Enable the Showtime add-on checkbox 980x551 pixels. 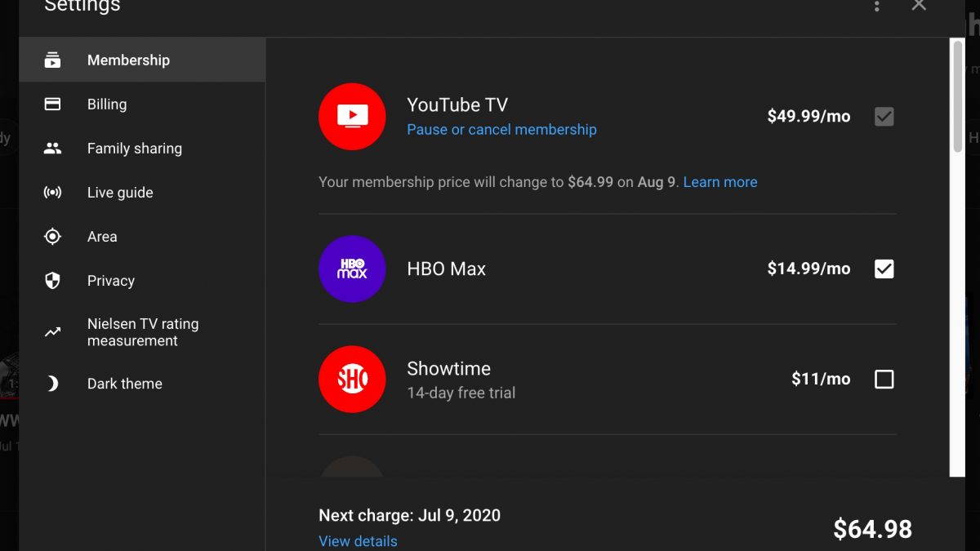click(884, 379)
